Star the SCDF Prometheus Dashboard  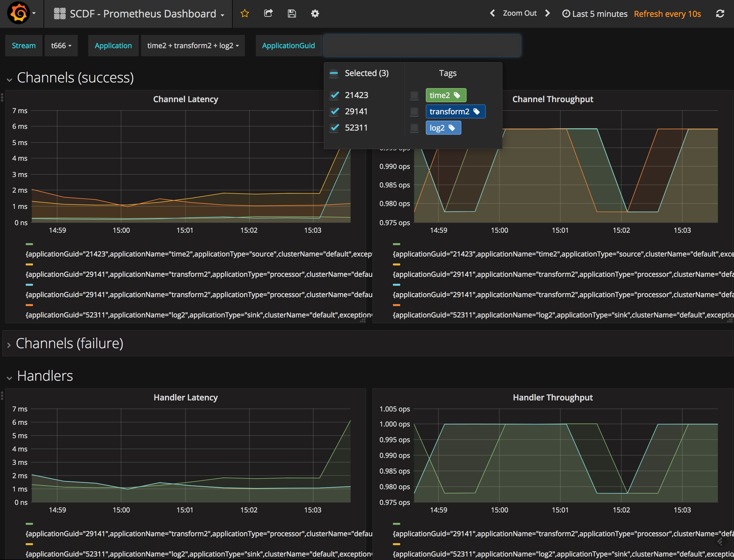[245, 14]
